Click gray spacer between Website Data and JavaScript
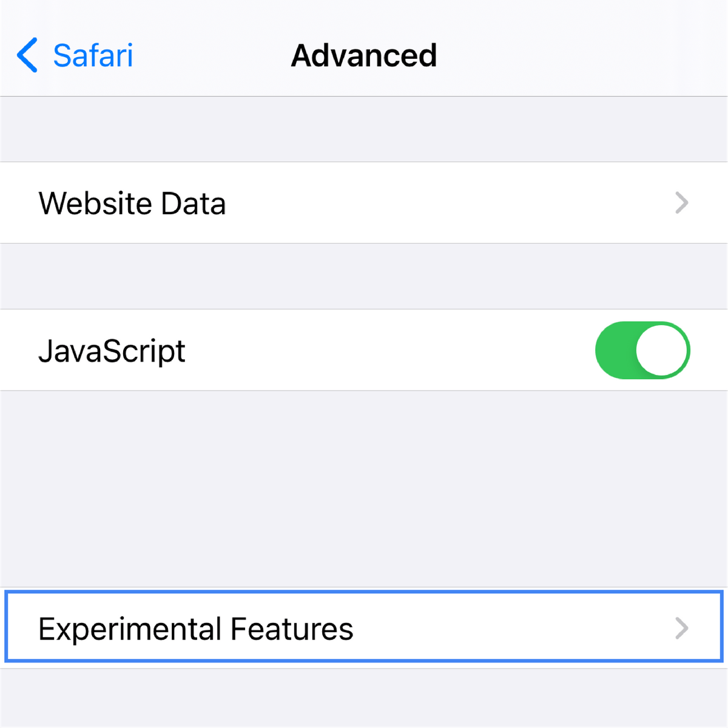The height and width of the screenshot is (728, 728). (x=364, y=276)
